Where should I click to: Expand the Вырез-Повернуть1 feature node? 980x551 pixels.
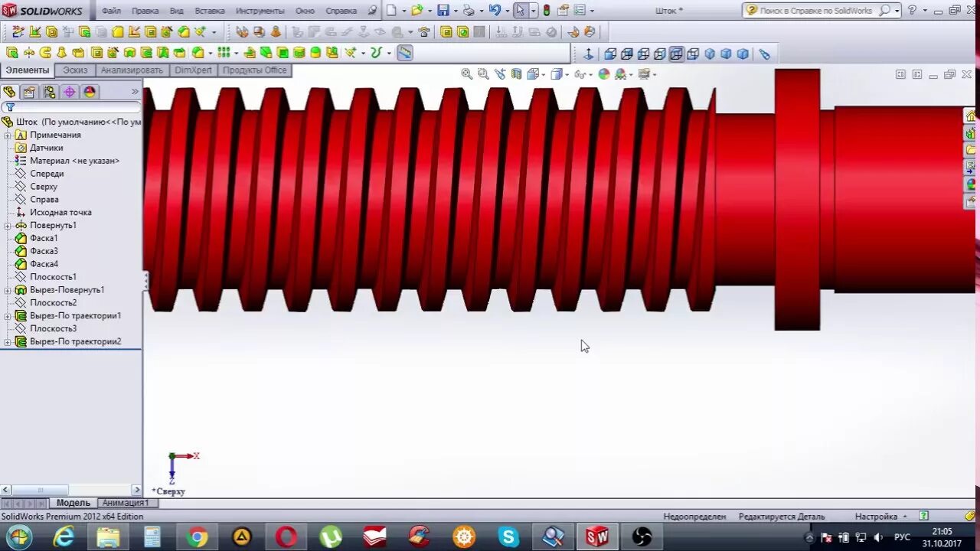[x=8, y=290]
